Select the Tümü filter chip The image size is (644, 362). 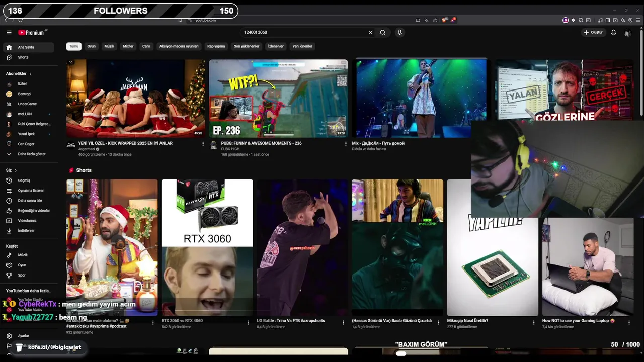click(74, 46)
